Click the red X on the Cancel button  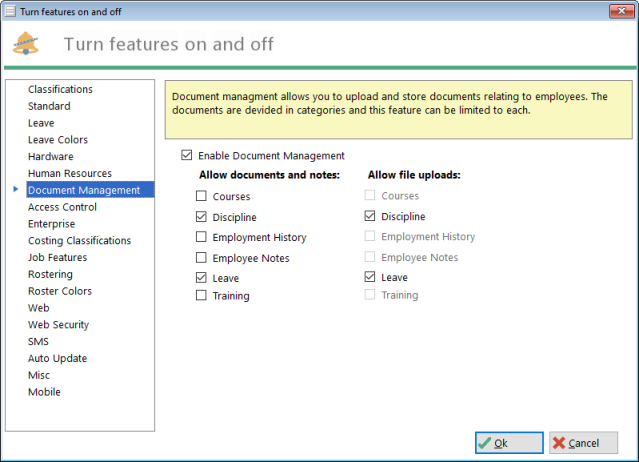click(559, 443)
